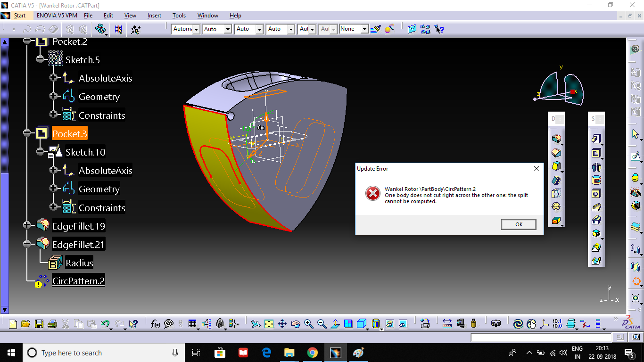Click the Select arrow tool

pyautogui.click(x=636, y=134)
